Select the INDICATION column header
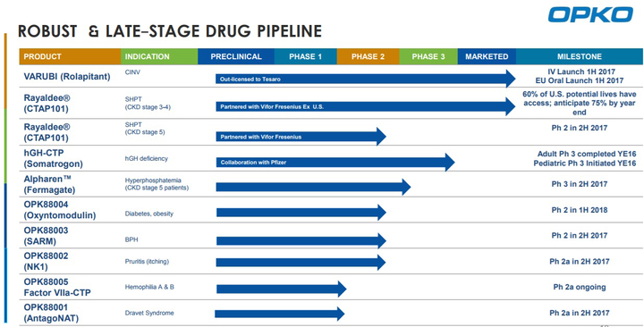This screenshot has height=327, width=644. (x=159, y=56)
